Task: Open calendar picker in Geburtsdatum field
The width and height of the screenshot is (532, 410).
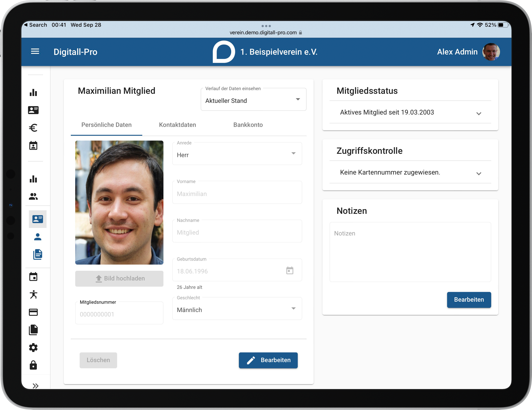Action: tap(290, 271)
